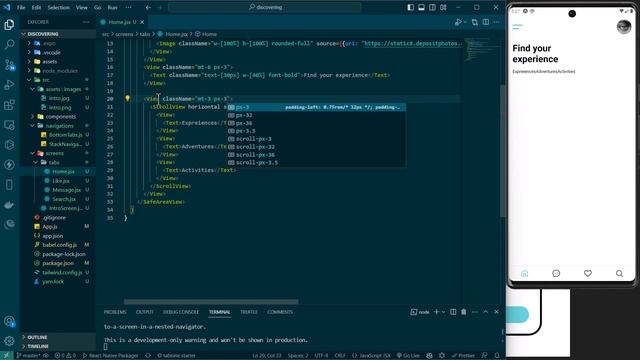Viewport: 640px width, 360px height.
Task: Close the Home.jsx editor tab
Action: 142,22
